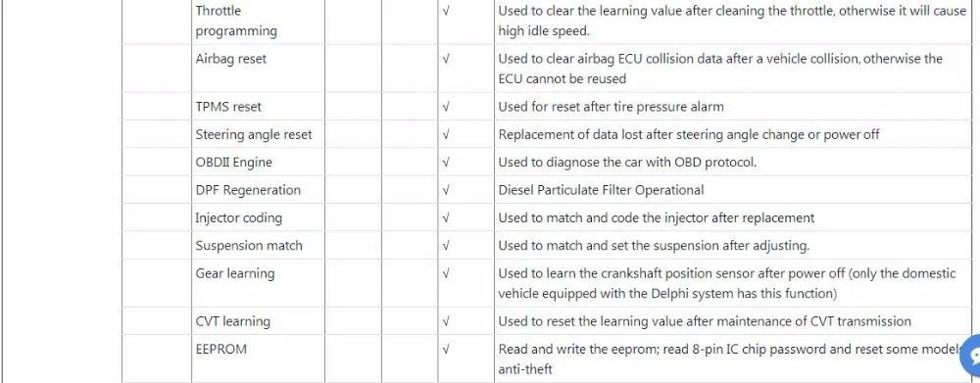This screenshot has height=383, width=980.
Task: Click the checkmark in the Airbag reset row
Action: tap(446, 59)
